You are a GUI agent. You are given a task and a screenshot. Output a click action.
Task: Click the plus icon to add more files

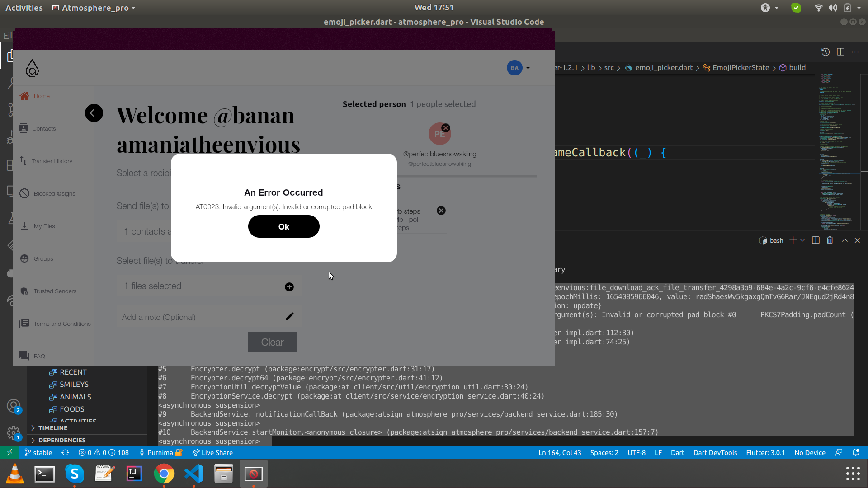point(289,286)
